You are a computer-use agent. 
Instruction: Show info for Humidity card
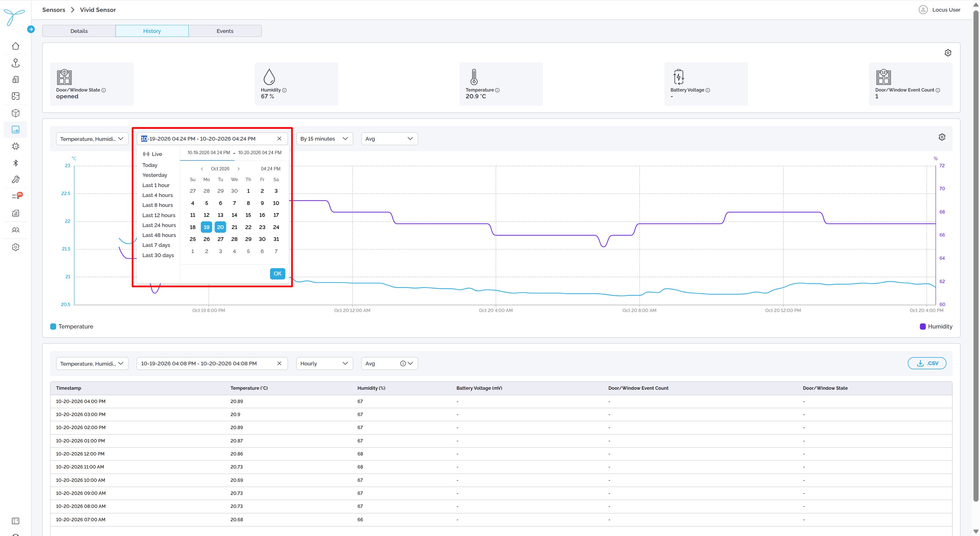[x=284, y=90]
